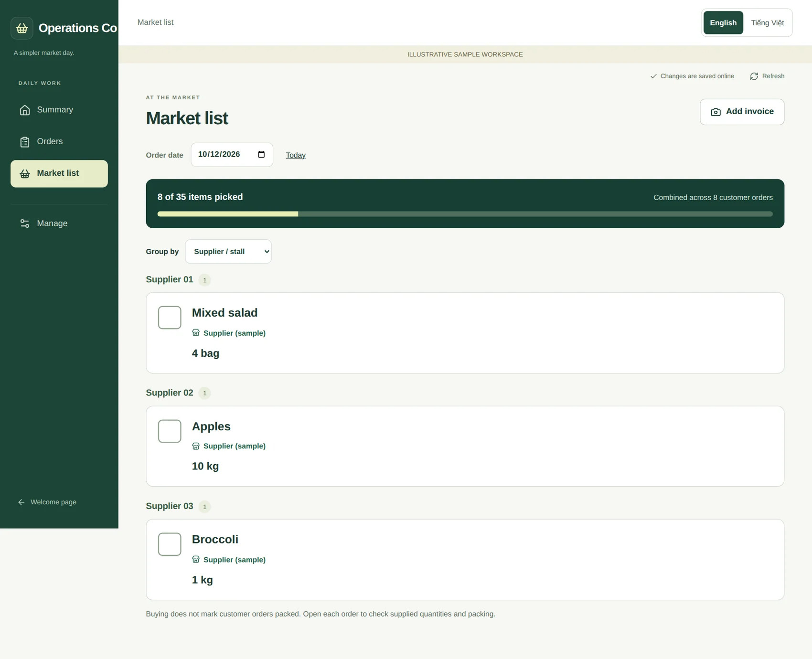Return to the Welcome page
812x659 pixels.
coord(48,502)
